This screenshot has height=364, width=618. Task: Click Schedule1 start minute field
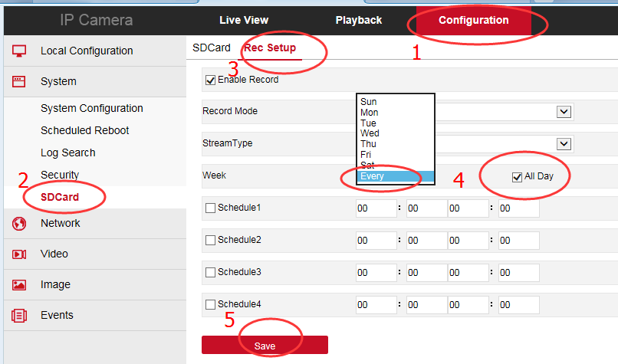(x=427, y=208)
